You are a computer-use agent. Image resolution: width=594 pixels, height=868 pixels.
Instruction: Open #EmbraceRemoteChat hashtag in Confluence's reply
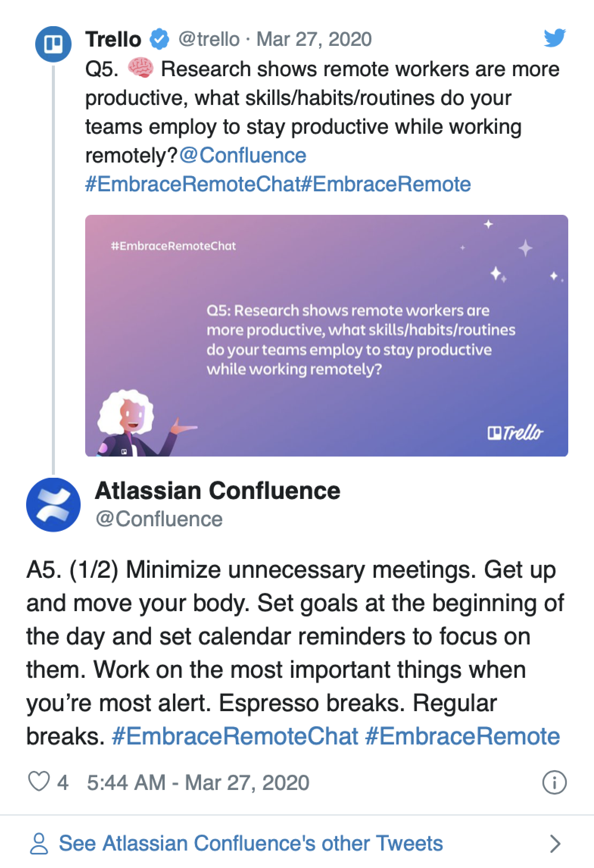(235, 737)
